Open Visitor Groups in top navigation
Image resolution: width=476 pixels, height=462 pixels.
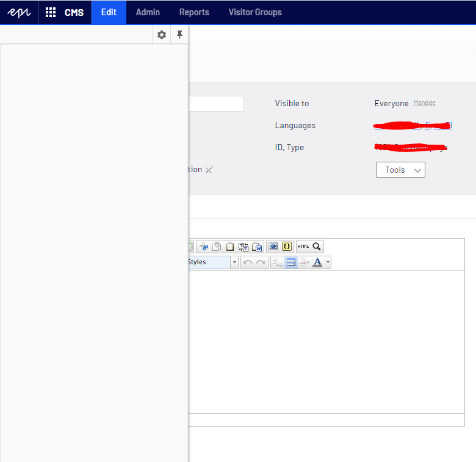[x=255, y=12]
